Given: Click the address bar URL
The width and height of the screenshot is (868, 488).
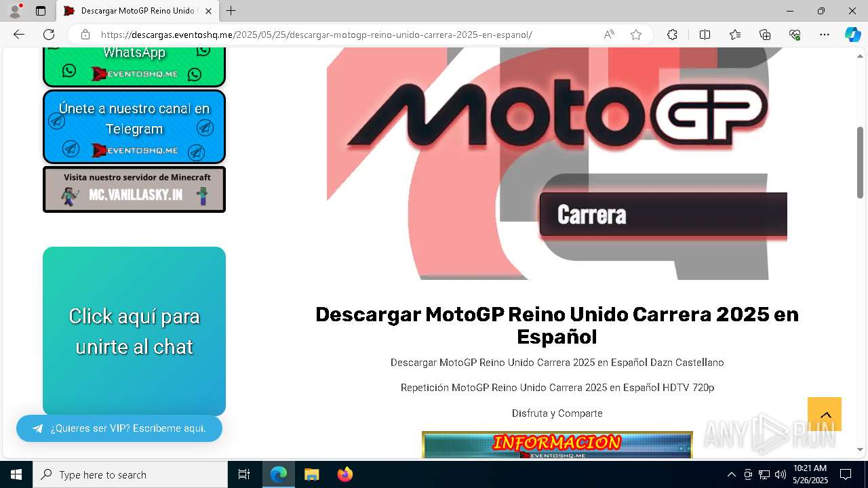Looking at the screenshot, I should click(316, 35).
